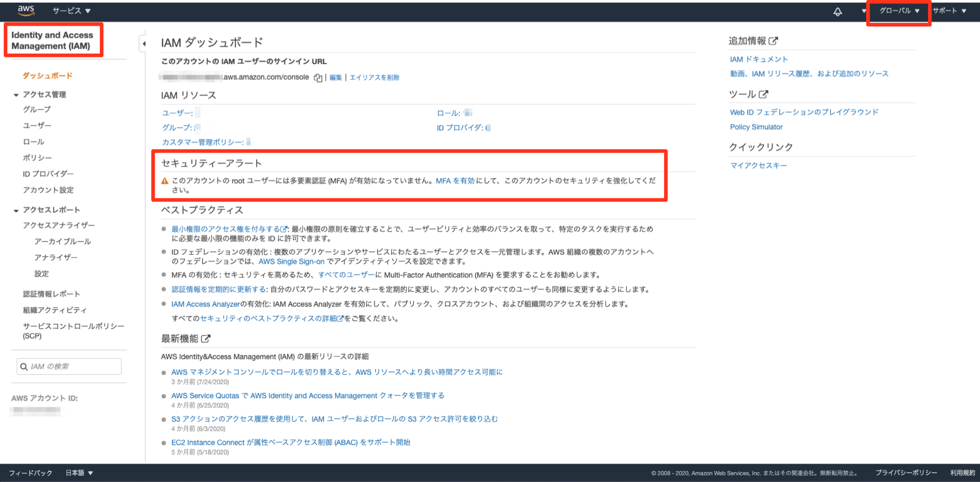Viewport: 980px width, 482px height.
Task: Open the 日本語 language selector in footer
Action: tap(79, 473)
